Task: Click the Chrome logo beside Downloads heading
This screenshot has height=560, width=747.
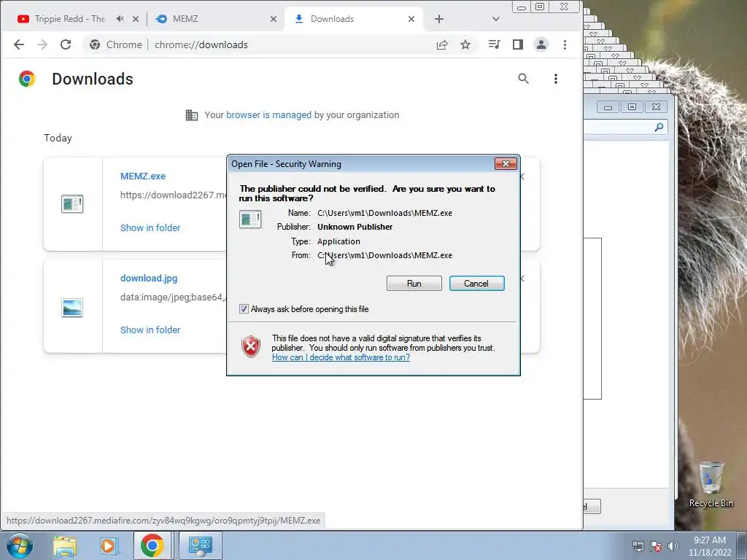Action: (27, 79)
